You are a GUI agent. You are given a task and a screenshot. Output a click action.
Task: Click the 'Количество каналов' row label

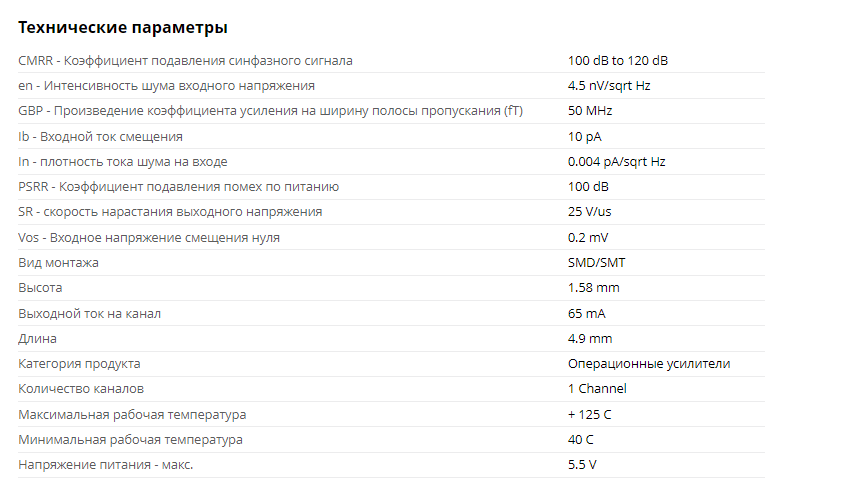coord(81,389)
